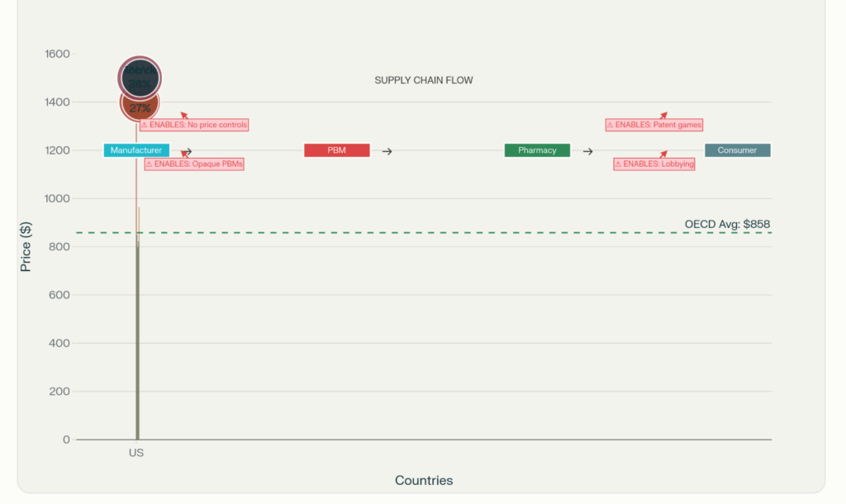
Task: Click red arrow above Patent games label
Action: tap(663, 116)
